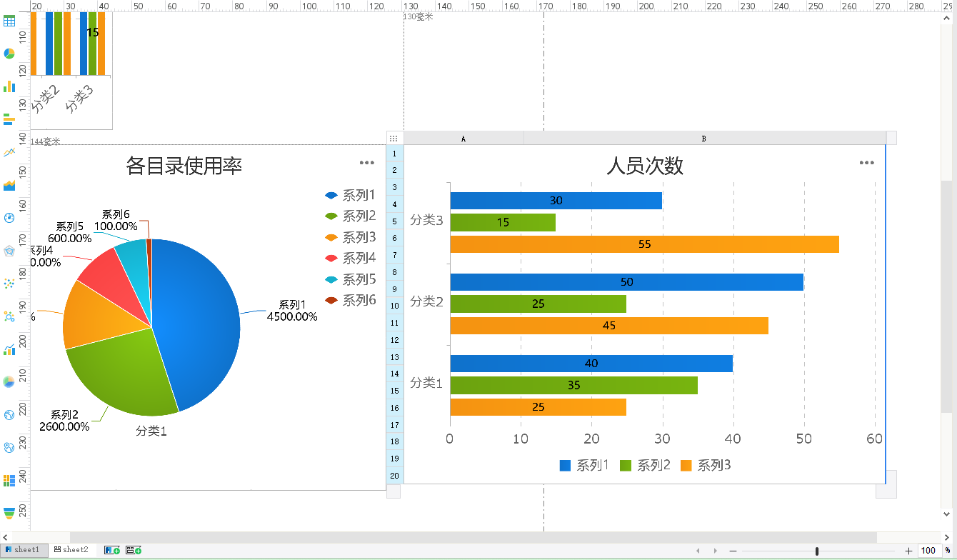
Task: Adjust the zoom slider handle
Action: pos(817,551)
